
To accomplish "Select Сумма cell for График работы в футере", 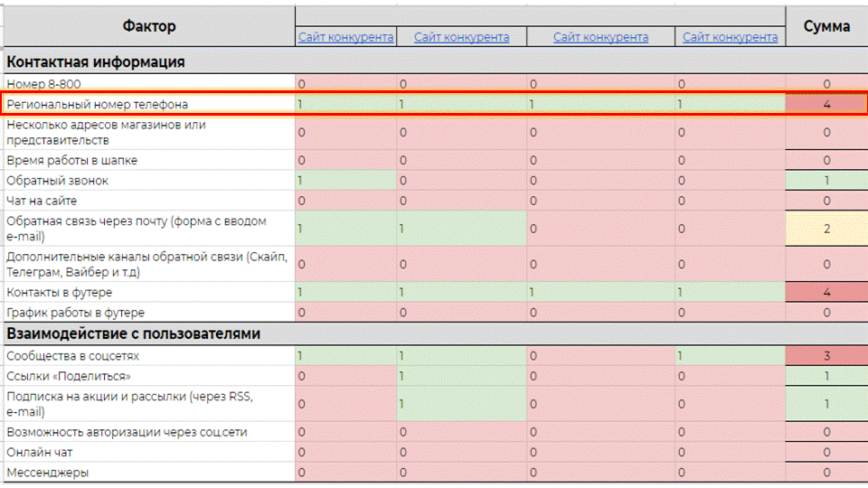I will tap(826, 313).
